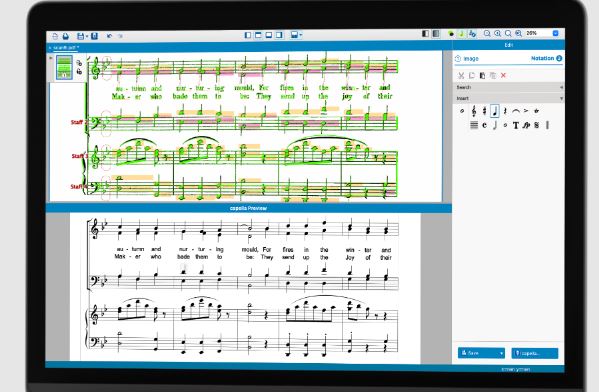This screenshot has height=392, width=599.
Task: Select the staff lines insert icon
Action: coord(474,125)
